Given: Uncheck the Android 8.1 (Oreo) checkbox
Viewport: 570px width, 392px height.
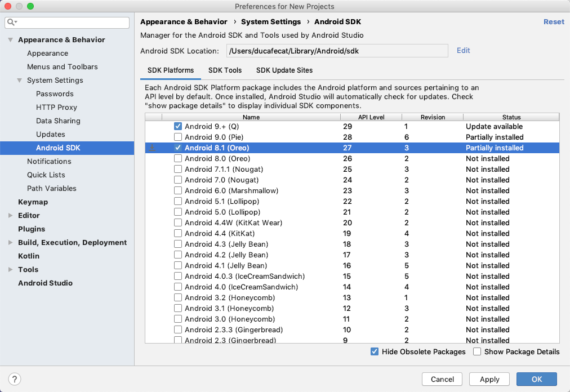Looking at the screenshot, I should (x=178, y=148).
